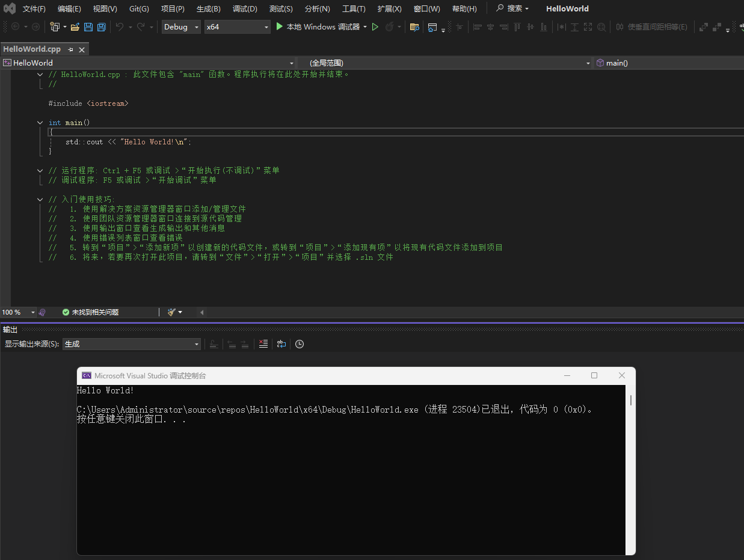Pin the HelloWorld.cpp tab
The height and width of the screenshot is (560, 744).
(x=71, y=49)
